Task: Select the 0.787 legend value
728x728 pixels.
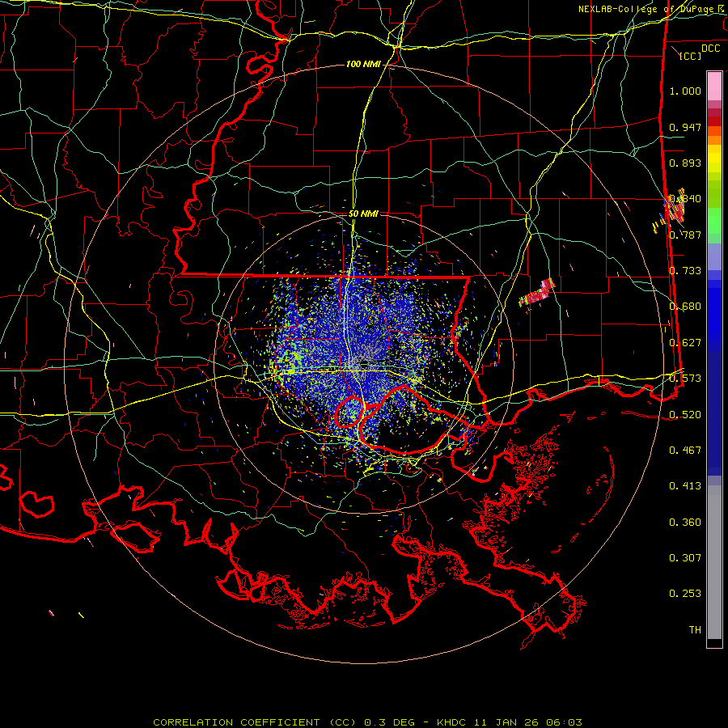Action: tap(685, 235)
